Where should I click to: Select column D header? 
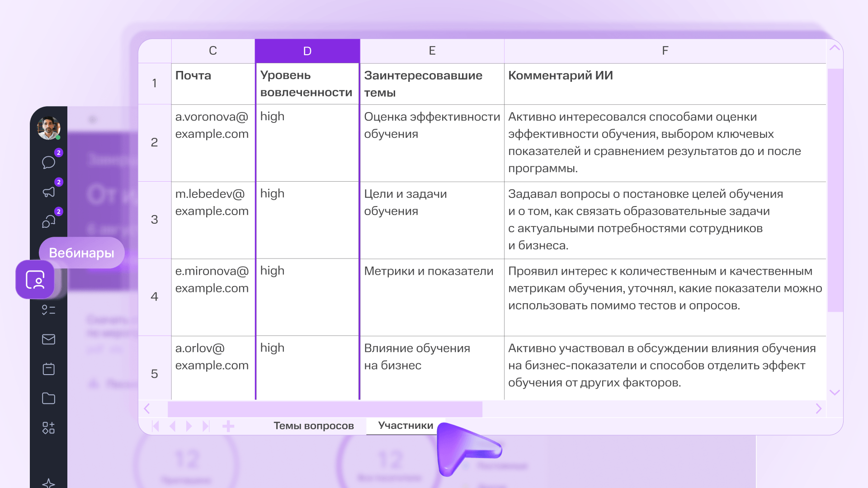point(307,51)
